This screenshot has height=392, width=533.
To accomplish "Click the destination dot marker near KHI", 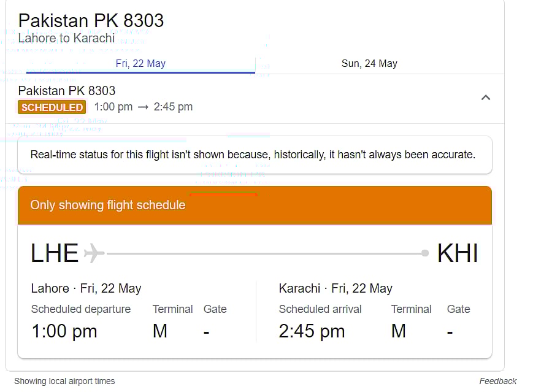I will (424, 253).
